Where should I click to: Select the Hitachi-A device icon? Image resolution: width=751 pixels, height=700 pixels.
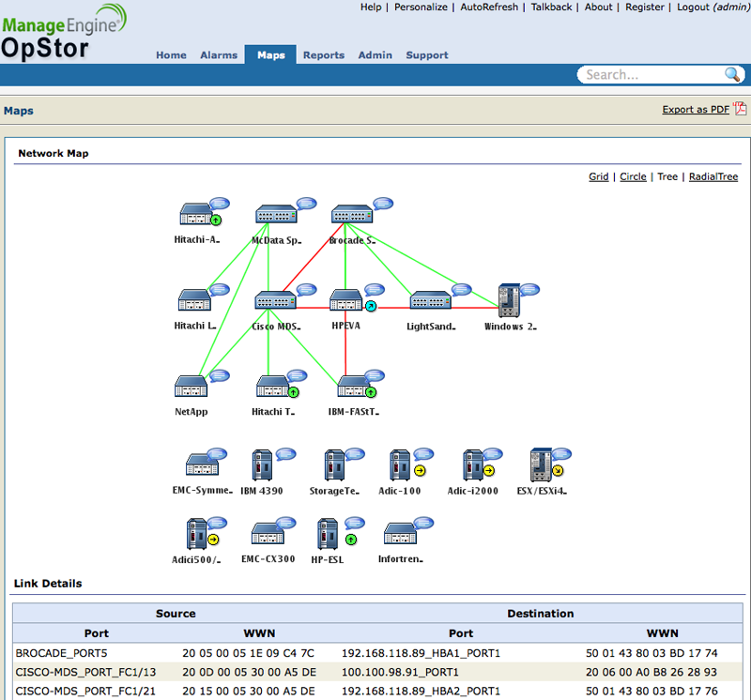click(195, 214)
